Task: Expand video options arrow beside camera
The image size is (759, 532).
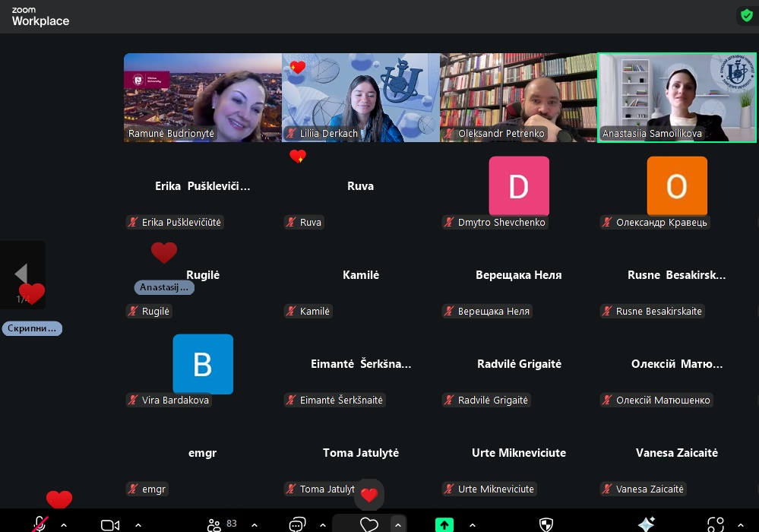Action: pos(138,524)
